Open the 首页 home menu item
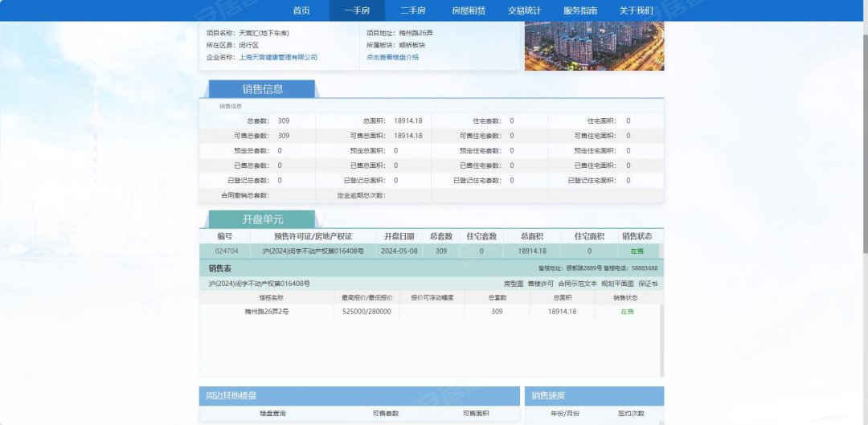The image size is (868, 425). 301,10
